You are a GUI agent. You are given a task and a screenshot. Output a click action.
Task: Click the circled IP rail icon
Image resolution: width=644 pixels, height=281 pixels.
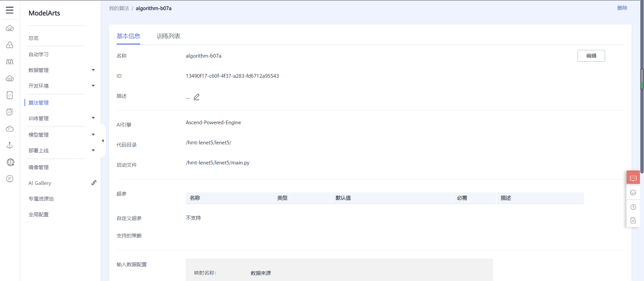click(x=10, y=179)
